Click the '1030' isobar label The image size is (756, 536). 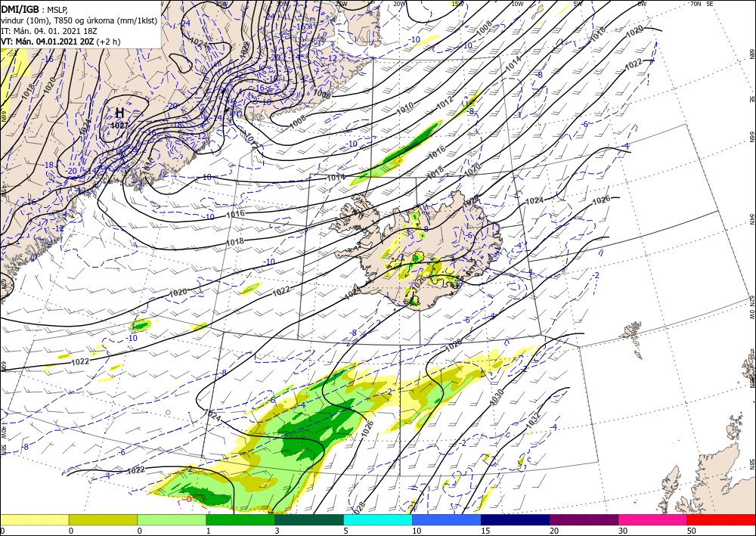pos(497,397)
